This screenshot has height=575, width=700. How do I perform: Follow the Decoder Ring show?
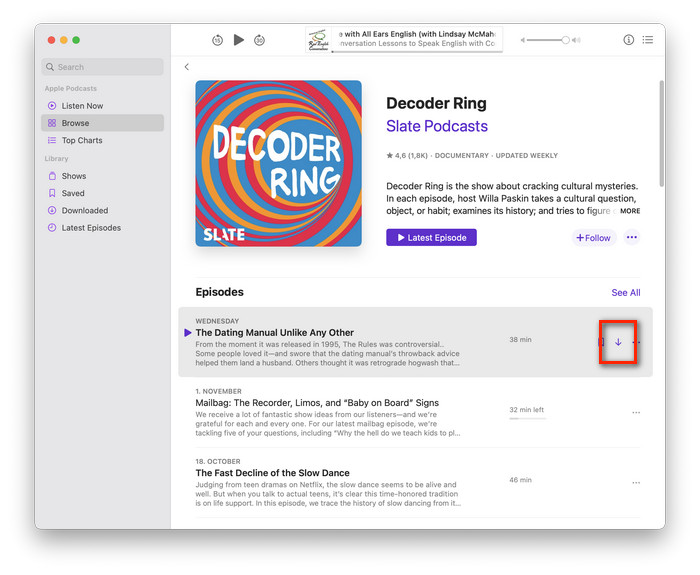tap(594, 238)
